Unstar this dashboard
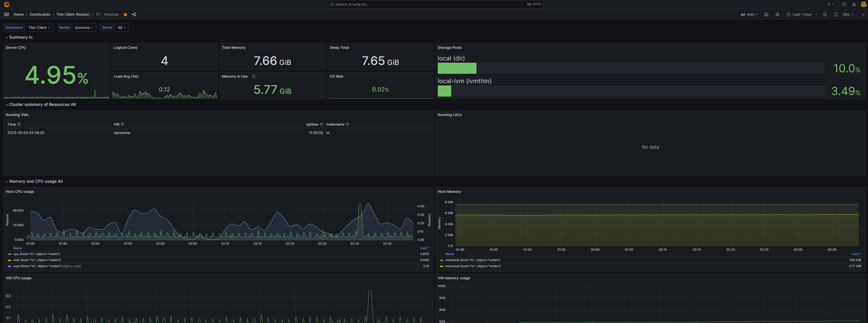The height and width of the screenshot is (323, 868). [x=125, y=14]
